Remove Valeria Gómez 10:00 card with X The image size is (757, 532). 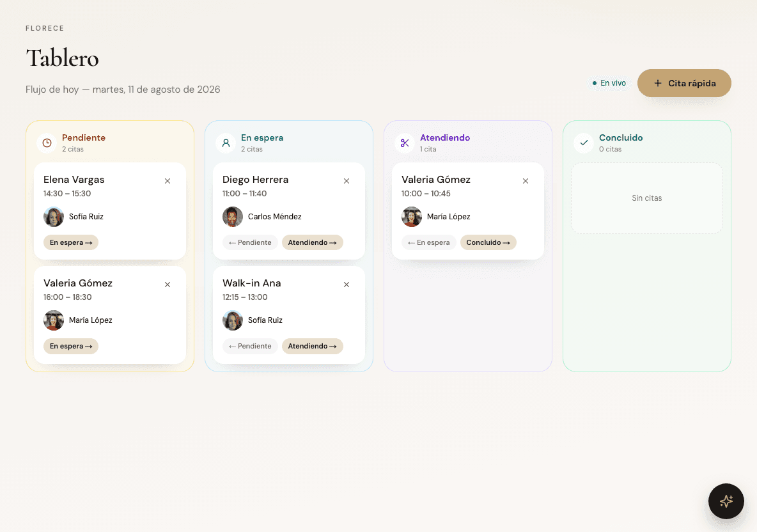[526, 181]
